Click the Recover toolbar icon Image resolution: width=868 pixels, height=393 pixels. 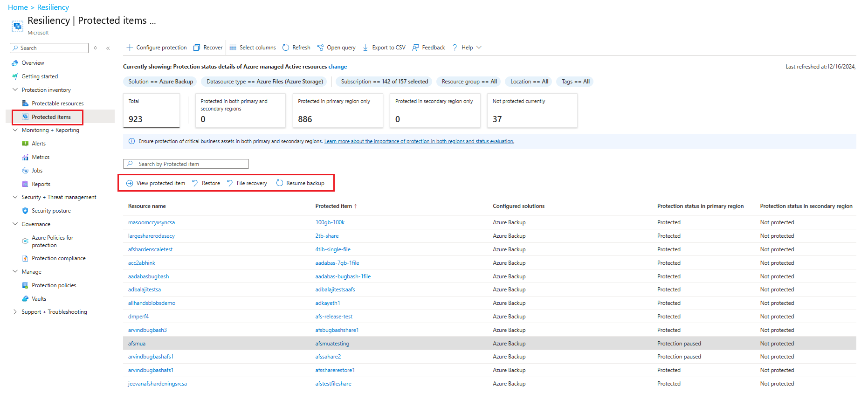(x=197, y=48)
